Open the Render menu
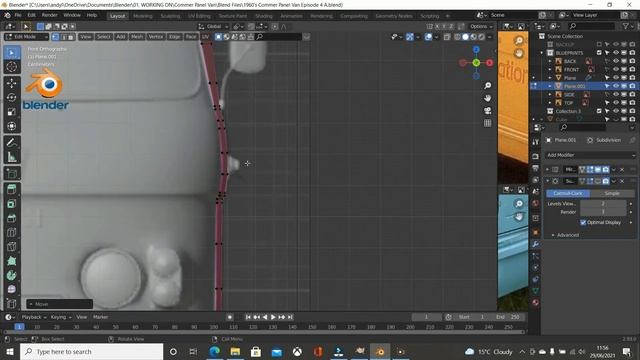 point(50,15)
